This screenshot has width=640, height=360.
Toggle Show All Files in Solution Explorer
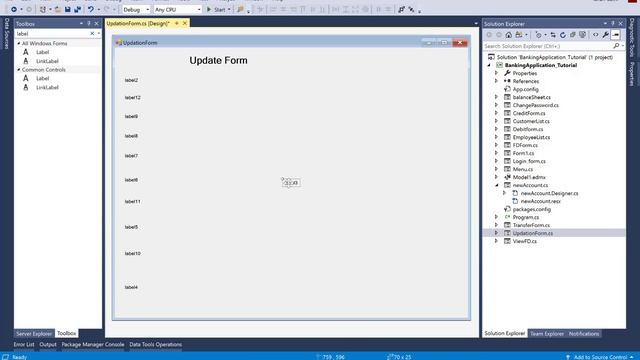[583, 35]
